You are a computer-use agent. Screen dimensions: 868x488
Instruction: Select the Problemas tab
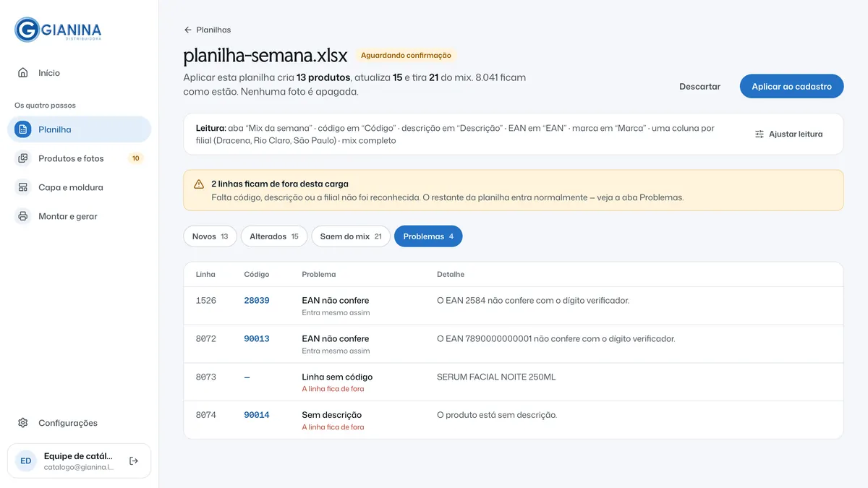(428, 236)
